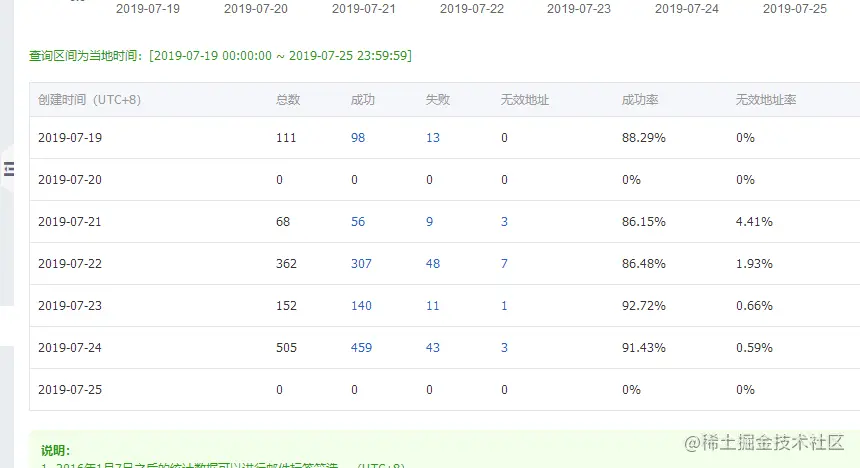
Task: Open success count 98 for 2019-07-19
Action: coord(358,138)
